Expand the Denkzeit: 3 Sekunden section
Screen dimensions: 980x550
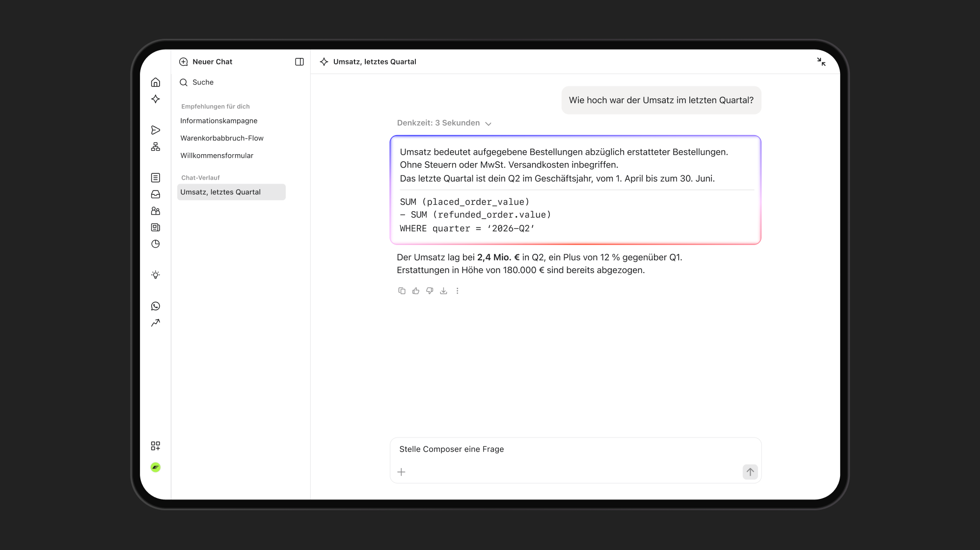444,123
